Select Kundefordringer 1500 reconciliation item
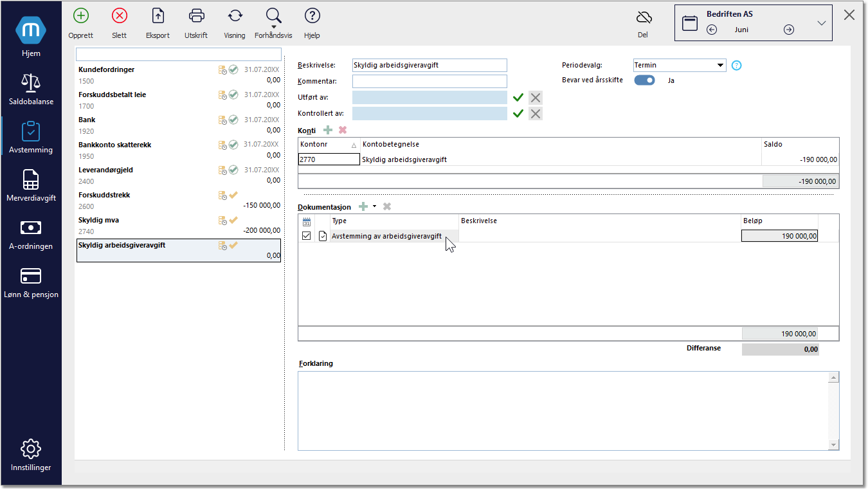This screenshot has width=868, height=490. click(x=179, y=75)
